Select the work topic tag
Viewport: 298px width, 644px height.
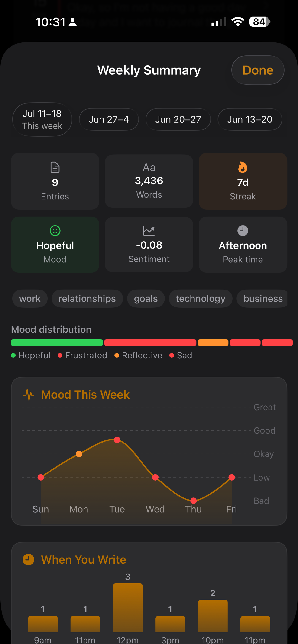click(30, 299)
